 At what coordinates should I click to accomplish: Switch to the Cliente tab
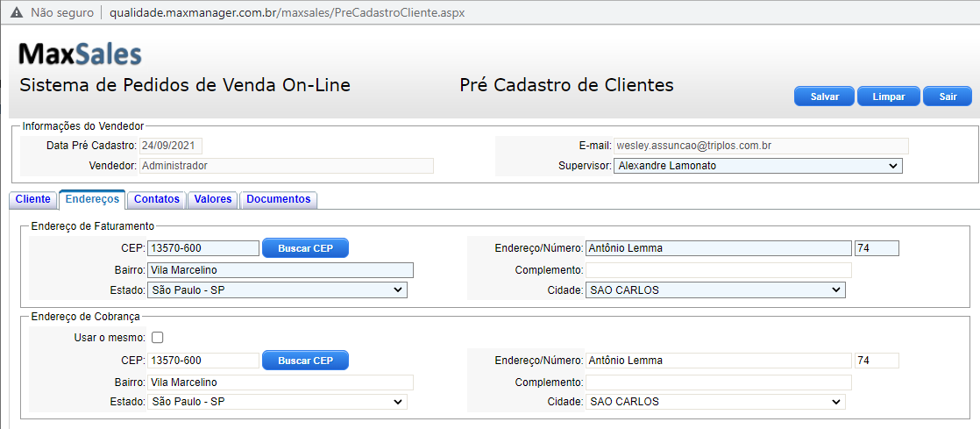(32, 199)
